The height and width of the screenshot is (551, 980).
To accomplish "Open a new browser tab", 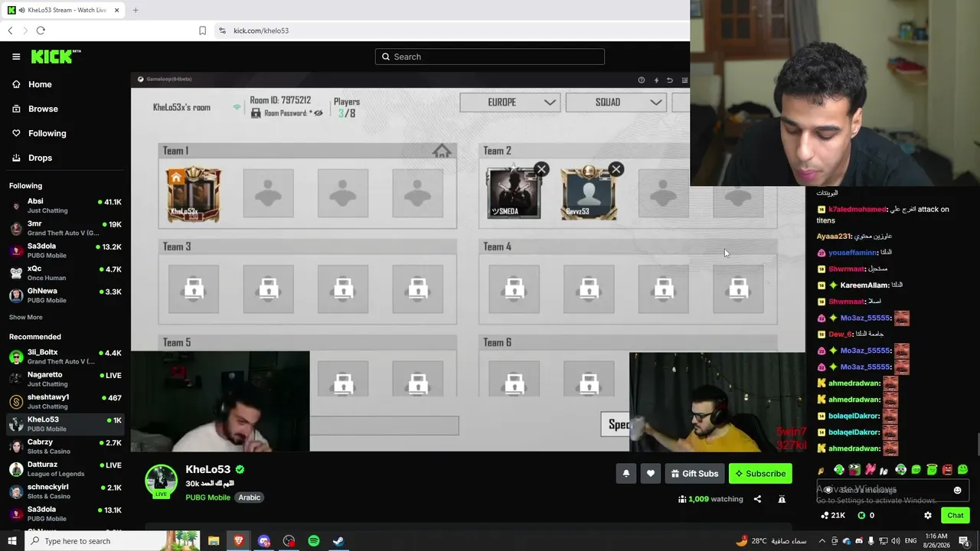I will [x=136, y=10].
